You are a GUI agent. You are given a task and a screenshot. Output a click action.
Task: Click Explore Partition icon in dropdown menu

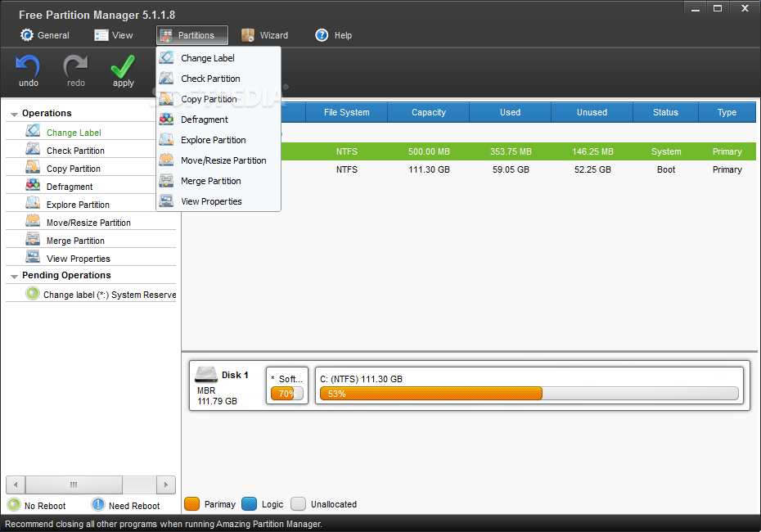[x=166, y=139]
